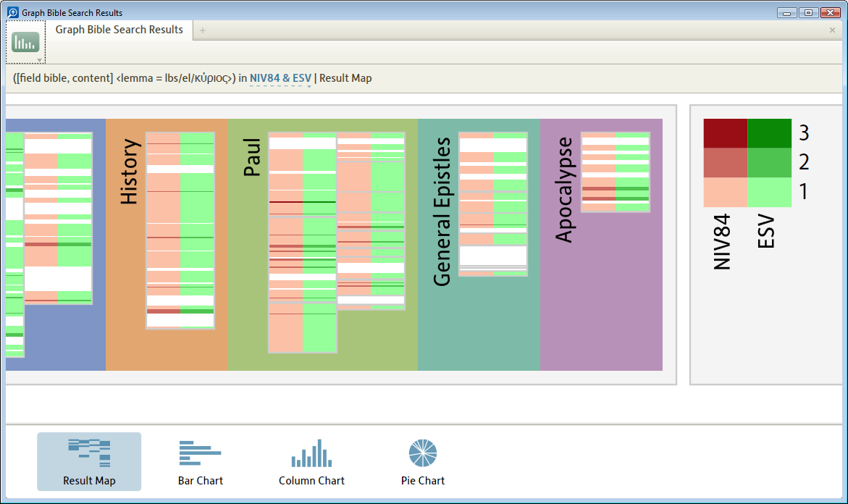
Task: Click the Result Map icon graphic
Action: tap(89, 453)
